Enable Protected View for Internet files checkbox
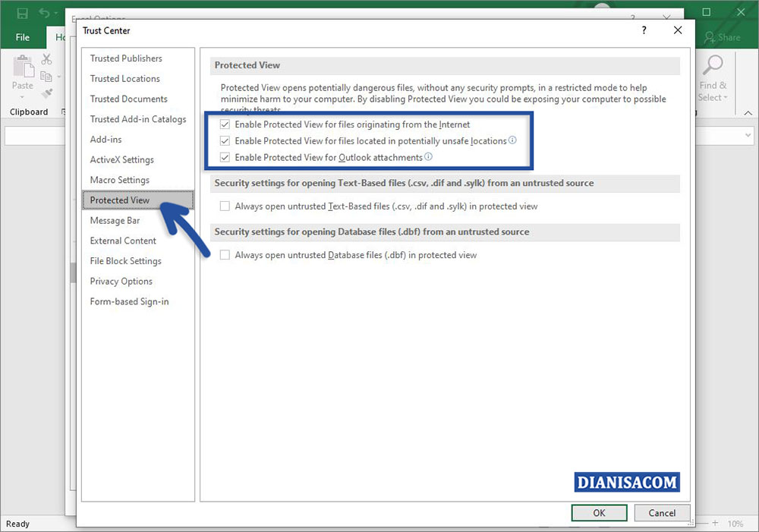Screen dimensions: 759x532 pyautogui.click(x=225, y=124)
